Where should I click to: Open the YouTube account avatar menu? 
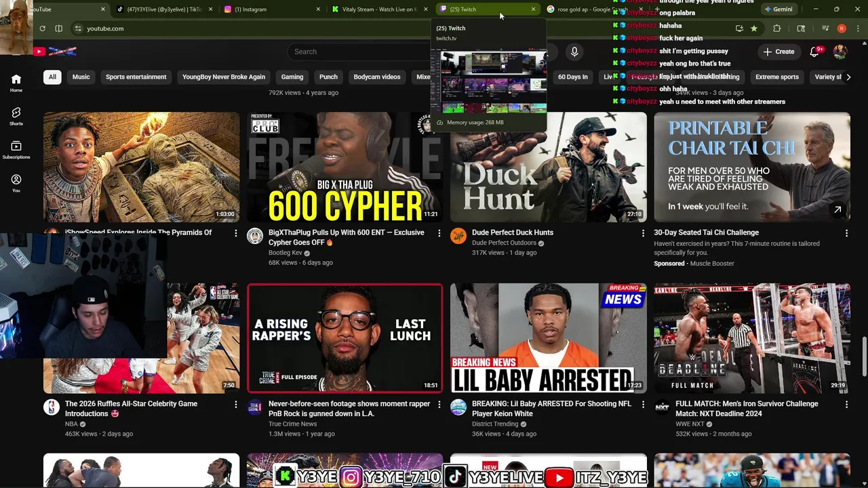[840, 52]
